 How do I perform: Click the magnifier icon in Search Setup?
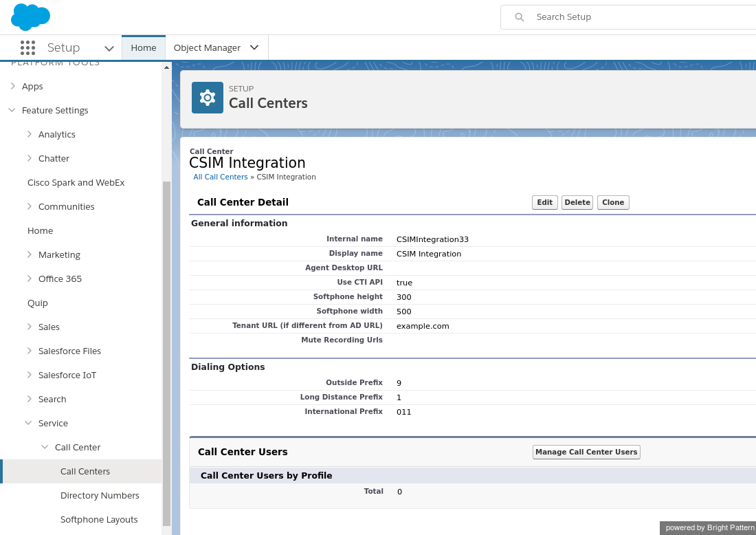tap(520, 17)
